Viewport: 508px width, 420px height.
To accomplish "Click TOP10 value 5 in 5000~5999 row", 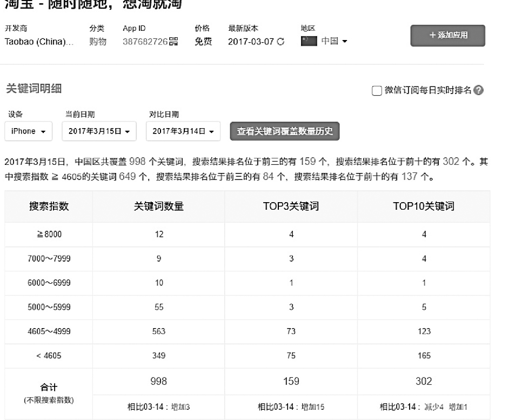I will pyautogui.click(x=424, y=307).
